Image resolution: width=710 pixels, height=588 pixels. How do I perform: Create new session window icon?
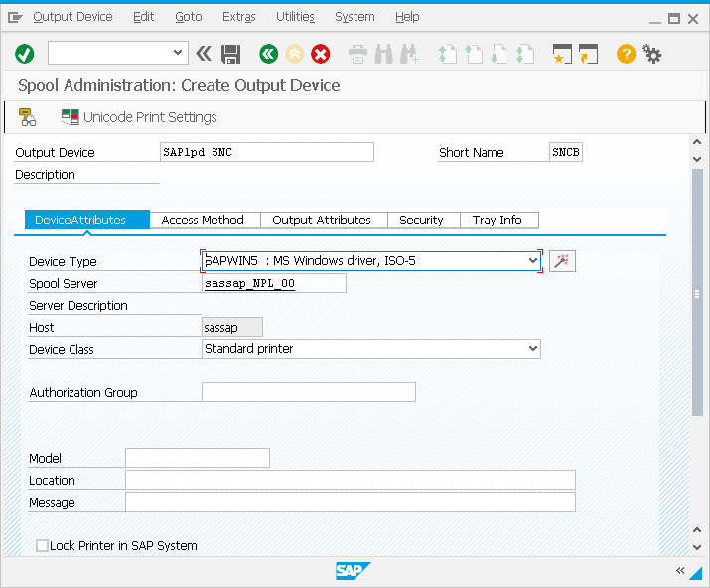pos(562,54)
